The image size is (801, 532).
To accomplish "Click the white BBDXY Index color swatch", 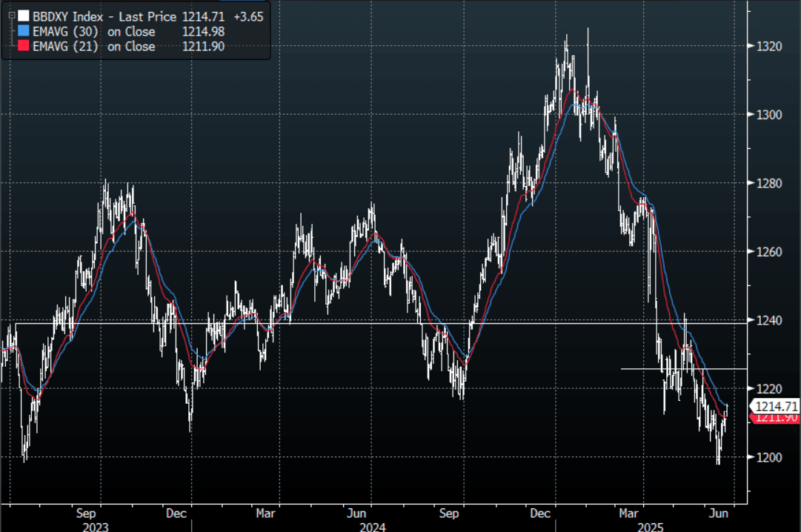I will click(24, 16).
